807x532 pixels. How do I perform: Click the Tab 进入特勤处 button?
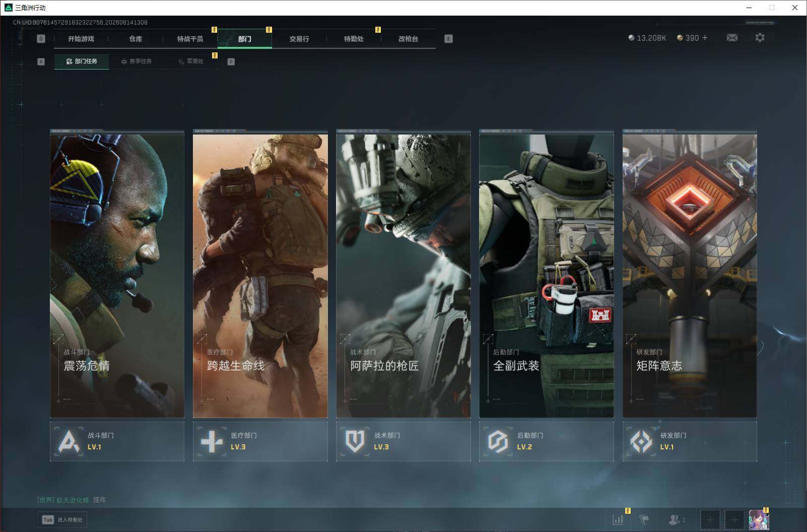pyautogui.click(x=62, y=520)
